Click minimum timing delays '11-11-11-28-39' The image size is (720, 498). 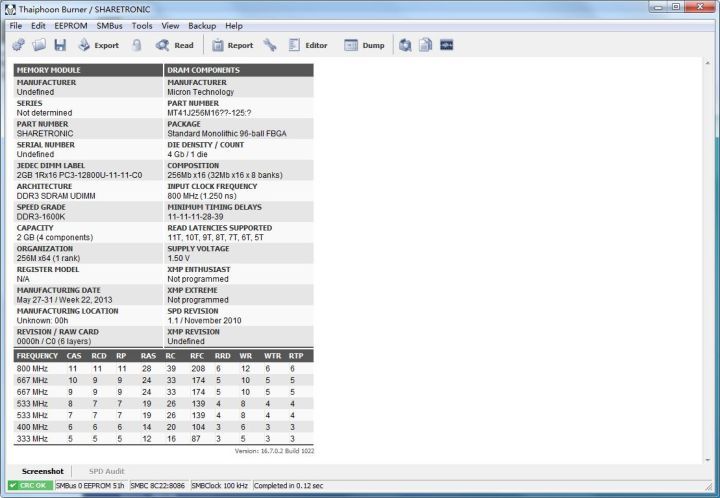[195, 217]
